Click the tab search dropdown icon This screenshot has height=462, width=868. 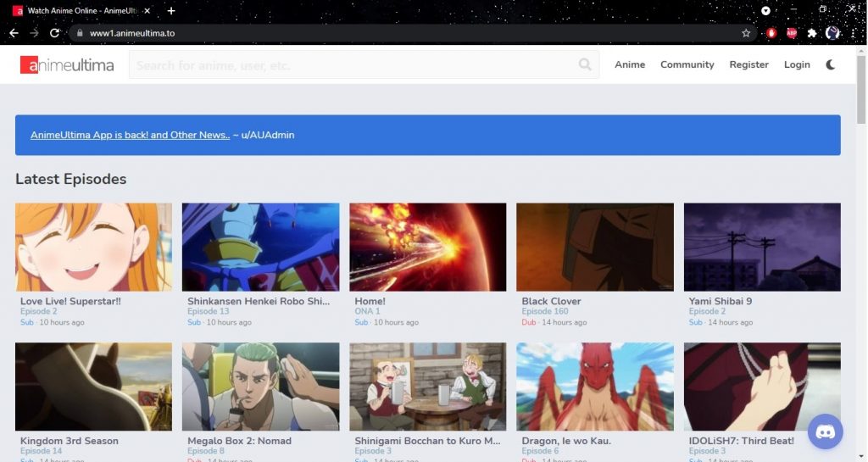(x=765, y=10)
